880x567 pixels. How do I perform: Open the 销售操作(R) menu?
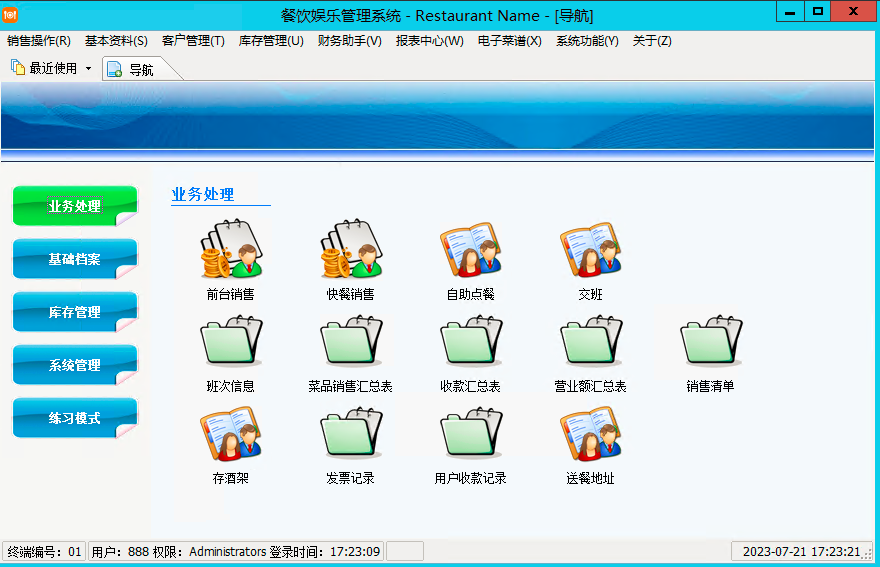coord(39,41)
